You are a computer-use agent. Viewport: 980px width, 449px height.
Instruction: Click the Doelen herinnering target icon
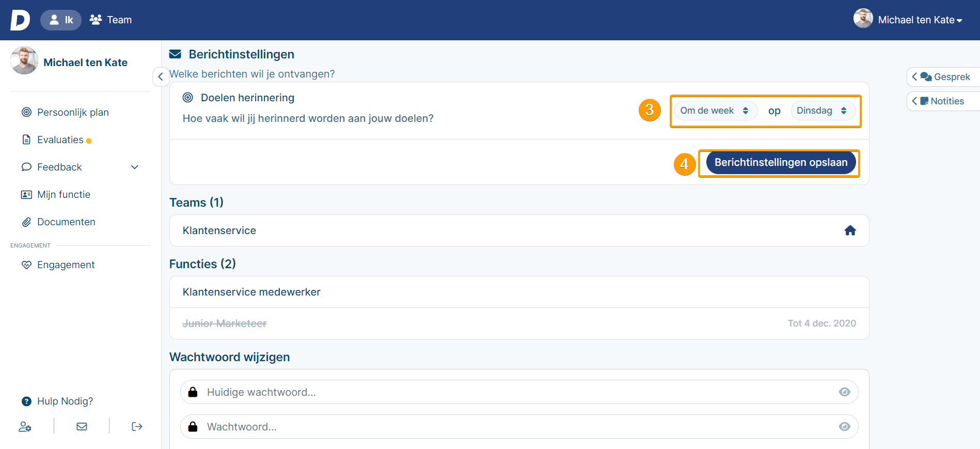coord(188,97)
